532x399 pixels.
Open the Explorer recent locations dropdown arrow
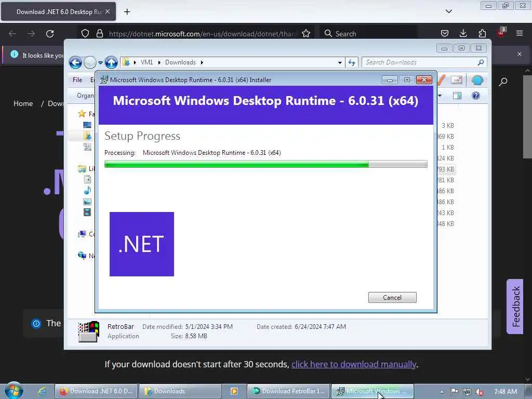tap(100, 63)
